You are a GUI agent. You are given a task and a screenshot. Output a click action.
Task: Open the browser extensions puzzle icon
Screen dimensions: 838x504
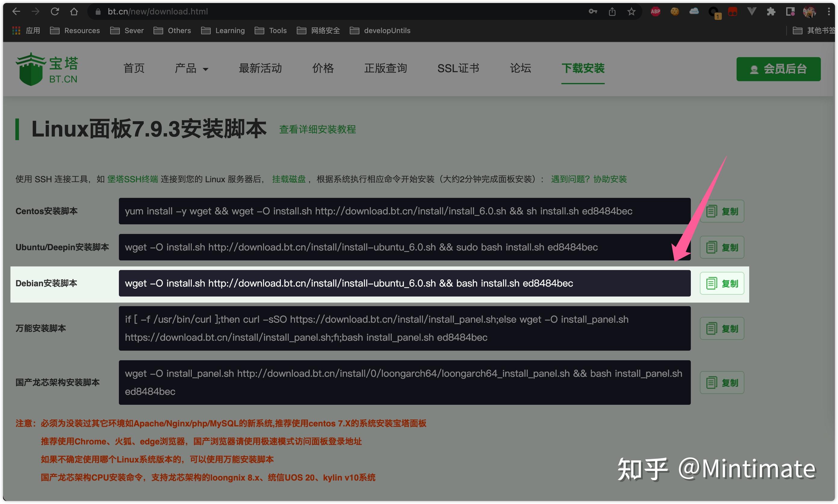pos(771,11)
